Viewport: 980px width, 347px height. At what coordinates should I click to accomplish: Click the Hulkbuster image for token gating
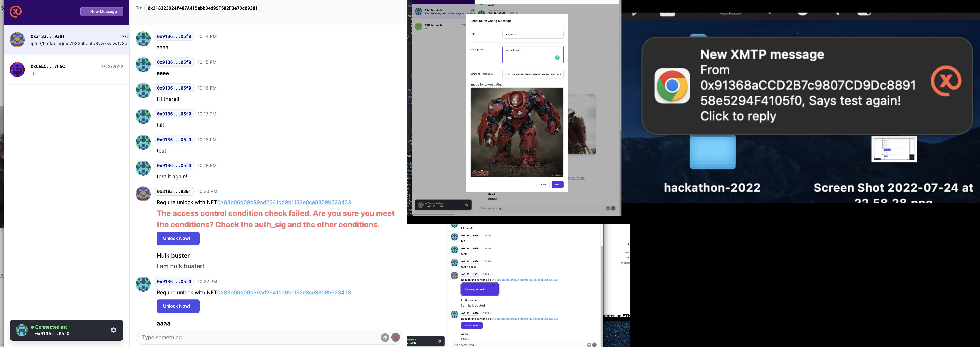[517, 133]
